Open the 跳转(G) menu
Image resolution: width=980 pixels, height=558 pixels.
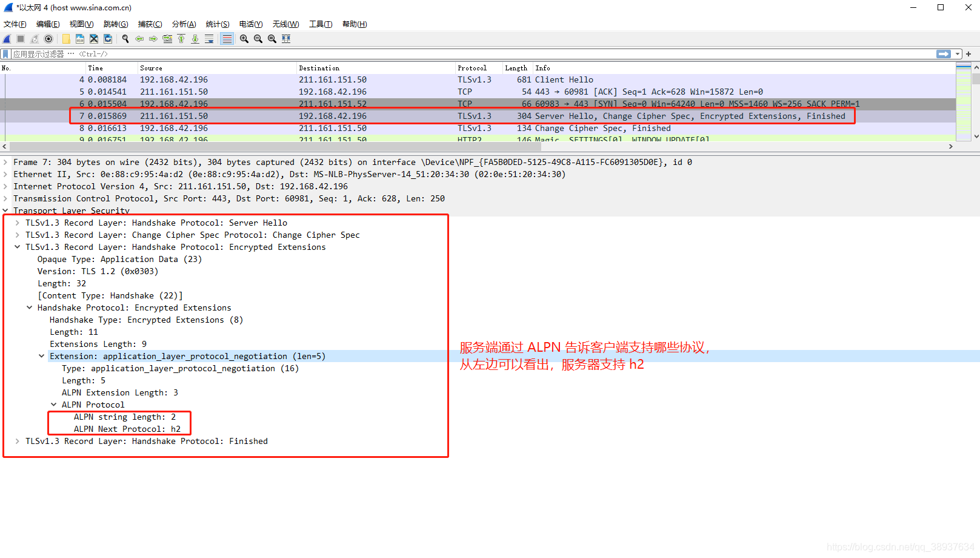click(x=116, y=24)
